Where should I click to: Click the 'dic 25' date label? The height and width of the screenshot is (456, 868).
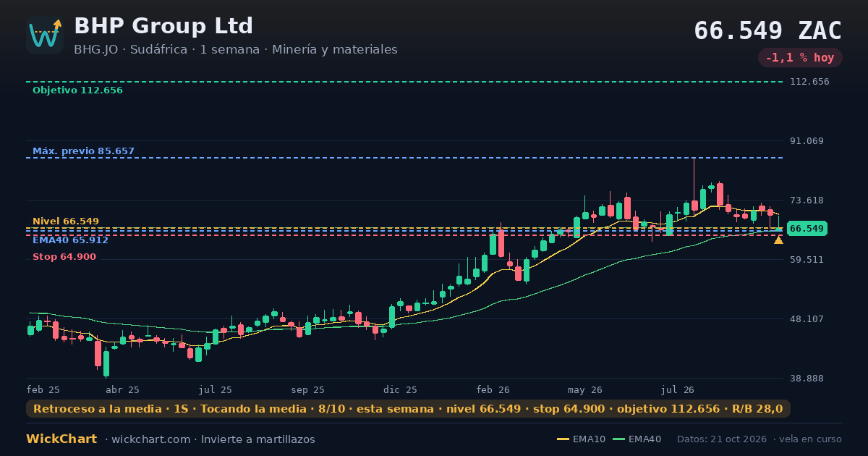pos(401,390)
